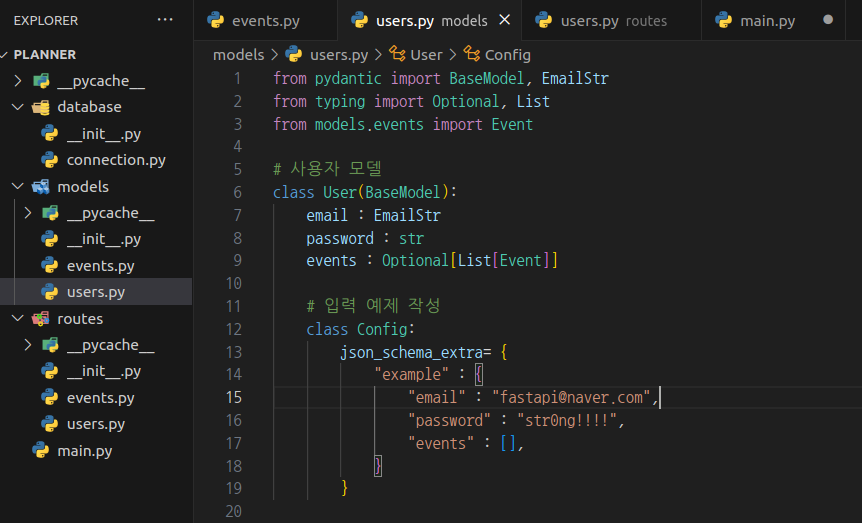Click the routes folder icon
The width and height of the screenshot is (862, 523).
[x=41, y=318]
